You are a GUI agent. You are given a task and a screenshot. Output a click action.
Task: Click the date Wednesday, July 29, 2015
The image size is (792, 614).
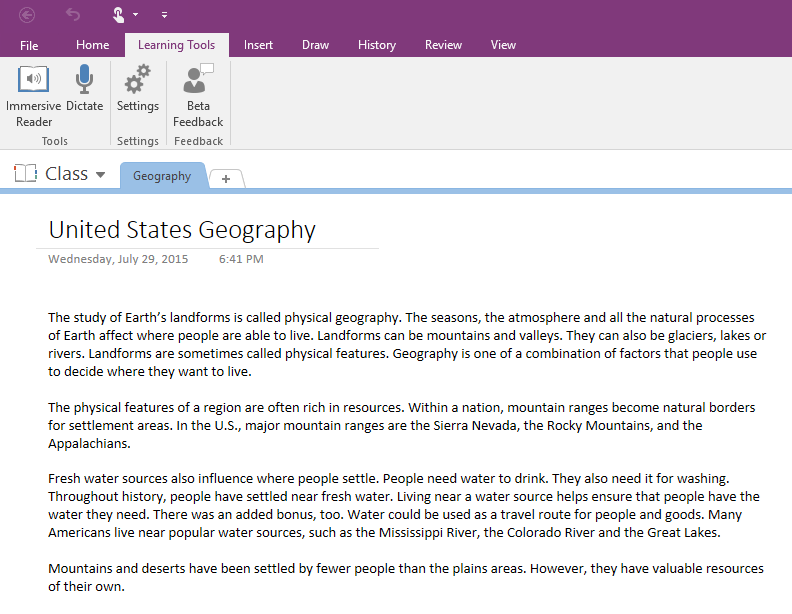pos(118,259)
